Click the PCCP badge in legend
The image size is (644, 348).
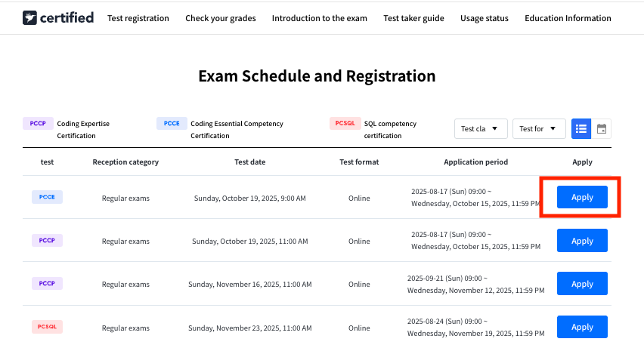38,123
